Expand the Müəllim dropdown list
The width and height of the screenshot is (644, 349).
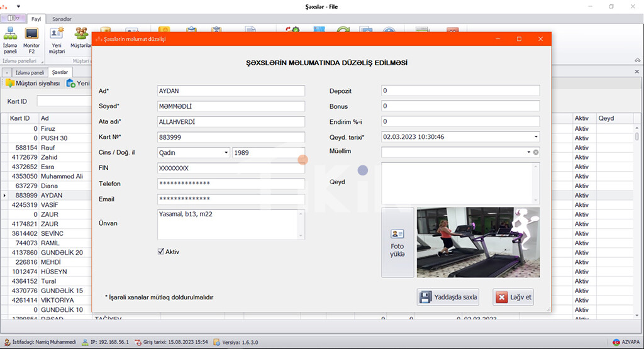pyautogui.click(x=528, y=152)
